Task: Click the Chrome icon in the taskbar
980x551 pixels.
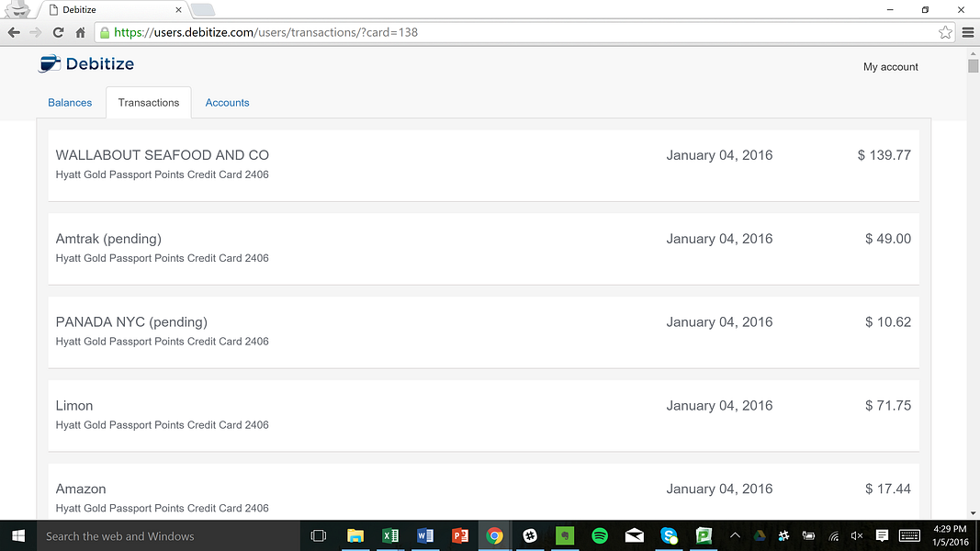Action: click(x=494, y=536)
